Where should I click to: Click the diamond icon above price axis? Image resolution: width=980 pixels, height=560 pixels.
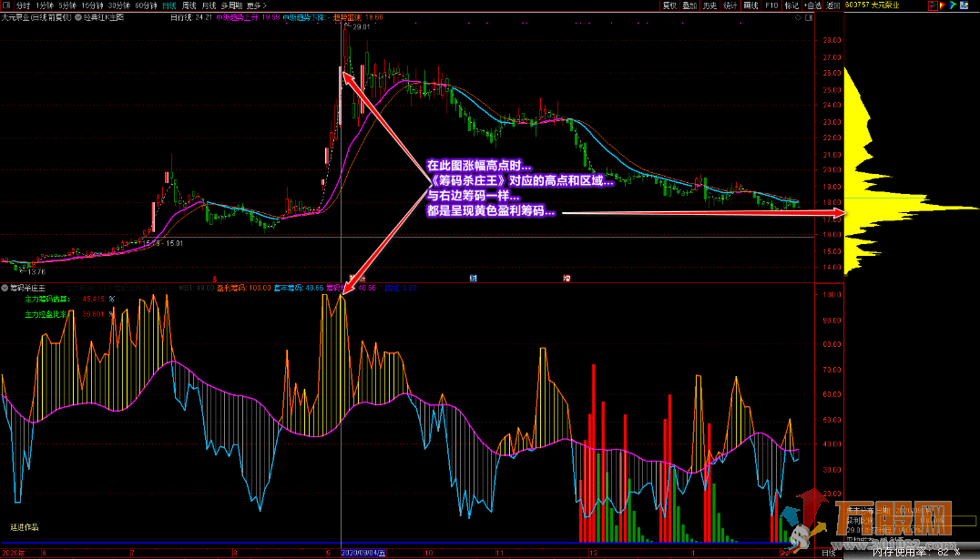799,17
